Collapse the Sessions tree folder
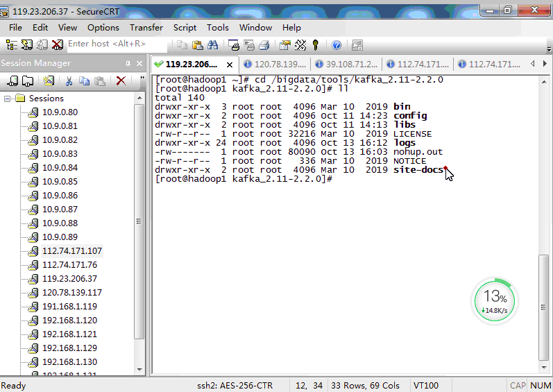553x392 pixels. coord(8,99)
